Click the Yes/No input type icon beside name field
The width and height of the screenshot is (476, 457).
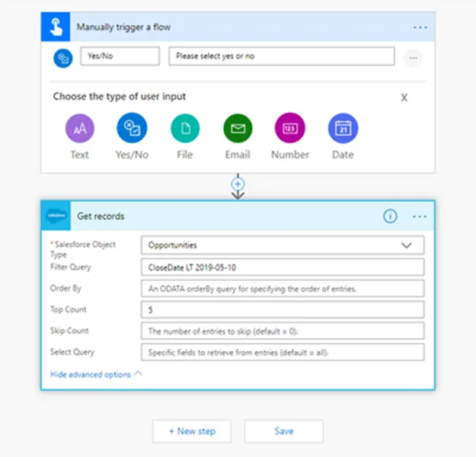[x=63, y=58]
